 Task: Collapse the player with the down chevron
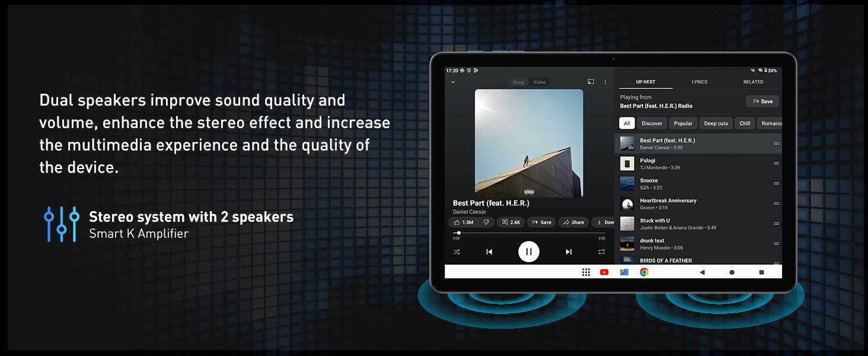(453, 82)
